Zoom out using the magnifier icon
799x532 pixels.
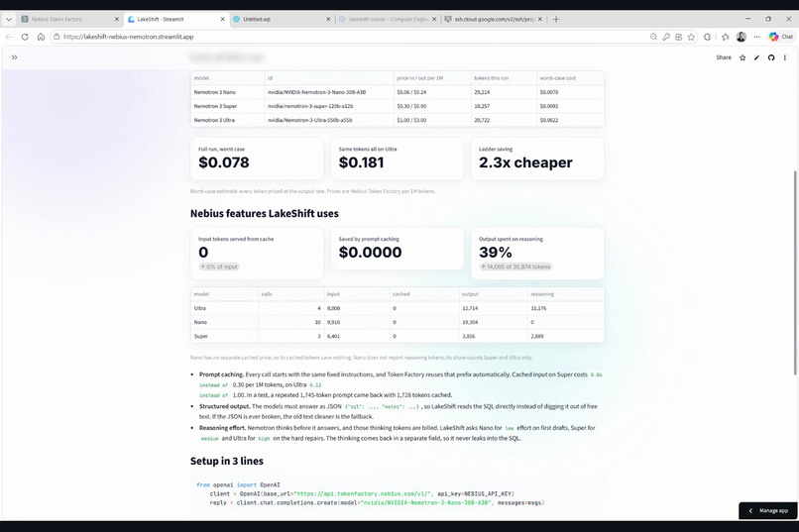(x=653, y=37)
